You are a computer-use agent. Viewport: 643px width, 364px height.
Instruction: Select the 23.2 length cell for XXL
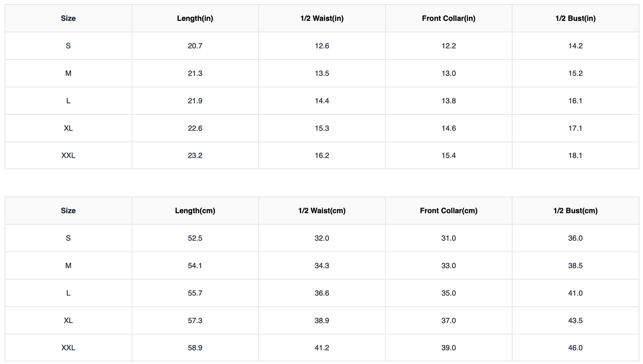195,156
